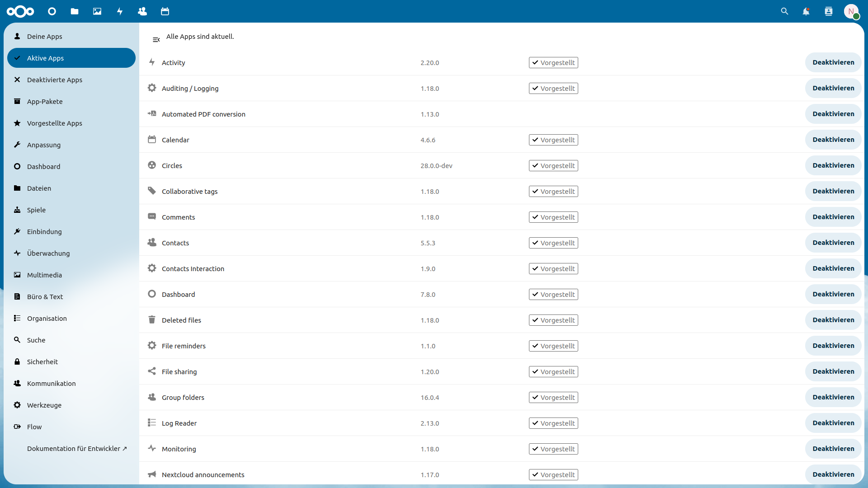Open the Activity lightning icon in top bar
The height and width of the screenshot is (488, 868).
pos(120,11)
